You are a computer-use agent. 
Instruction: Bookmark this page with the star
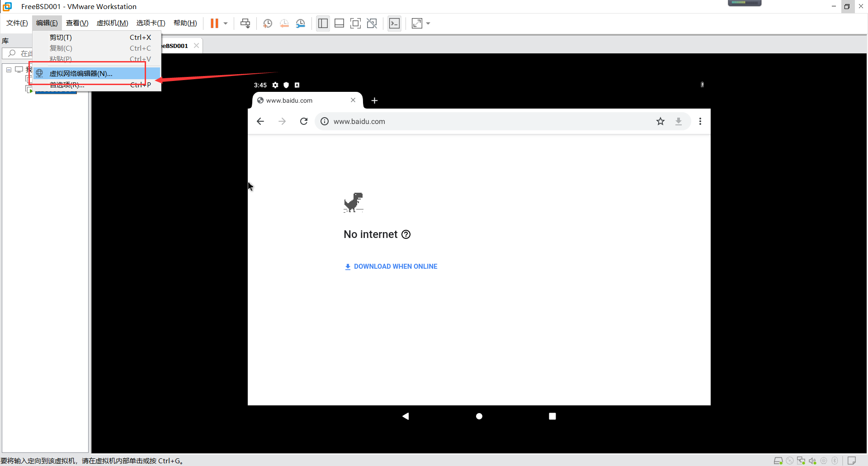tap(660, 121)
